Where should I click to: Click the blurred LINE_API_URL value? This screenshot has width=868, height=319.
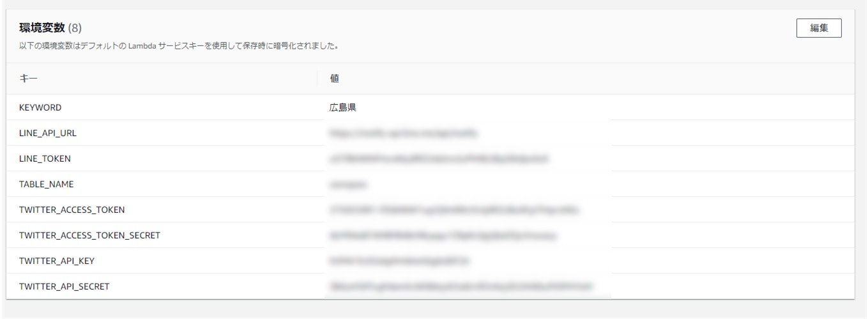coord(404,133)
